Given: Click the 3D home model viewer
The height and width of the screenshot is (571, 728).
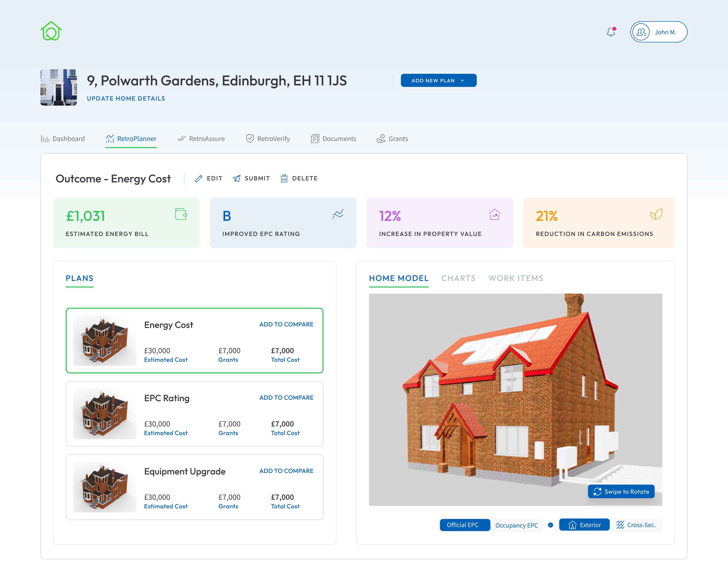Looking at the screenshot, I should [515, 399].
